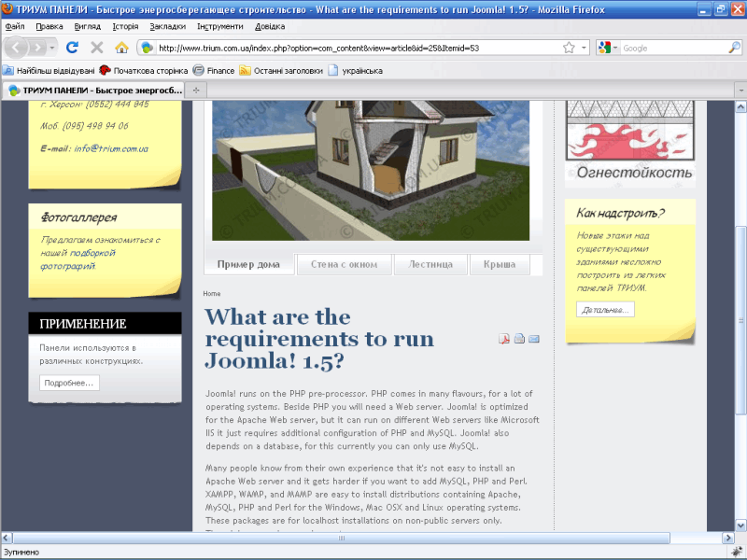This screenshot has width=747, height=560.
Task: Click the Зупинено status bar text
Action: pyautogui.click(x=21, y=553)
